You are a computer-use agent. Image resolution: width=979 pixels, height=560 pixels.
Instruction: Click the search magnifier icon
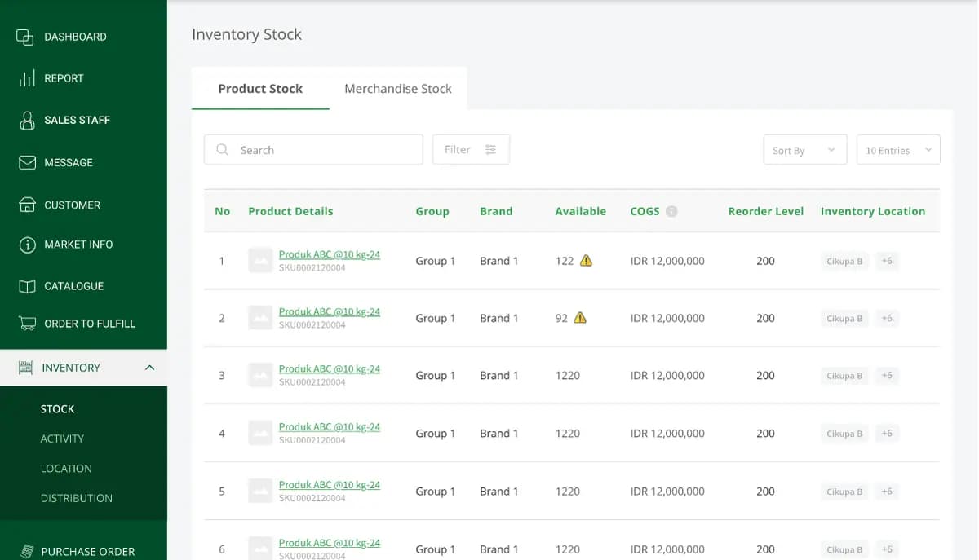222,150
